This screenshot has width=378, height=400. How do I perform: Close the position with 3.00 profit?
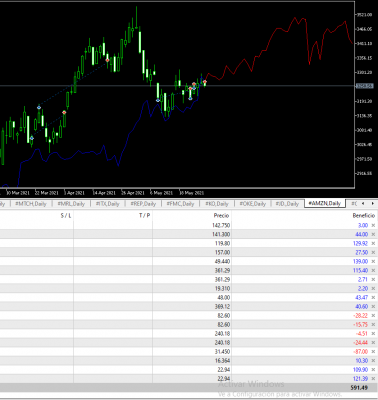coord(373,226)
